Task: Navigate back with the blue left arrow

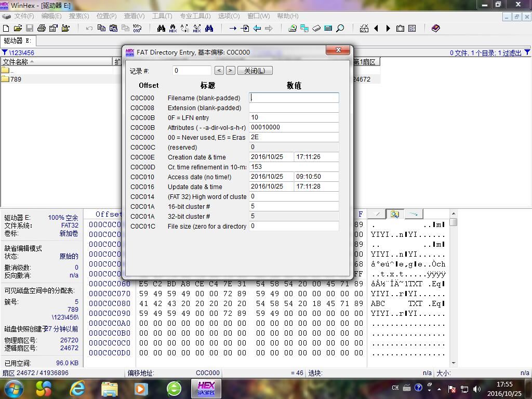Action: pos(257,29)
